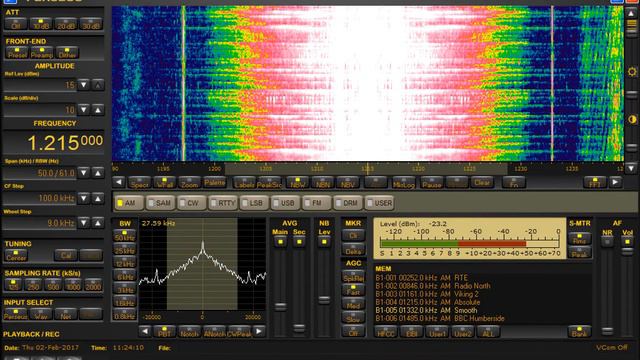The image size is (640, 360).
Task: Set filter bandwidth to 25 kHz
Action: (124, 249)
